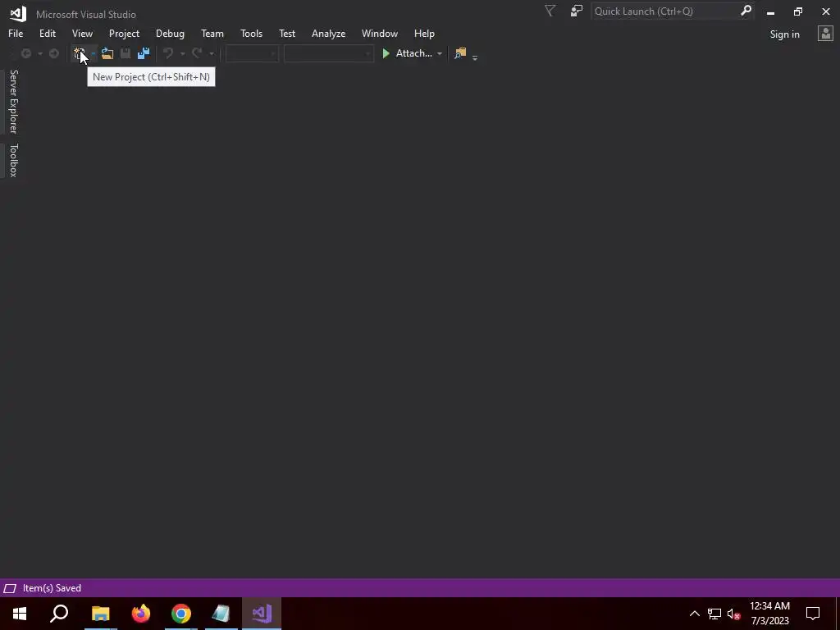Click the network tray icon
Screen dimensions: 840x630
click(x=714, y=614)
